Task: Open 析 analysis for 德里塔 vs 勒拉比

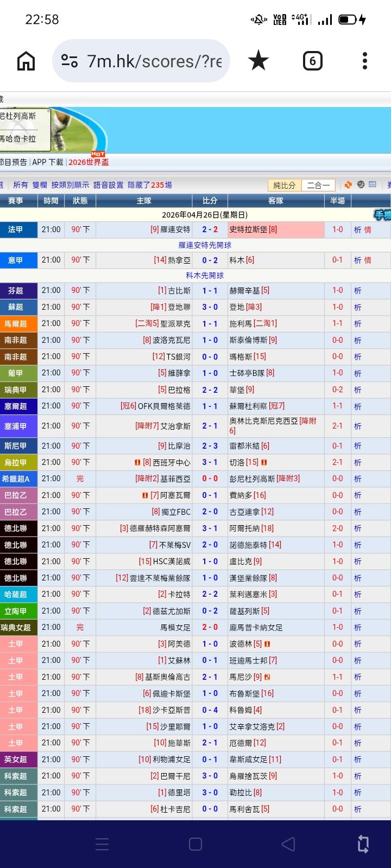Action: [357, 793]
